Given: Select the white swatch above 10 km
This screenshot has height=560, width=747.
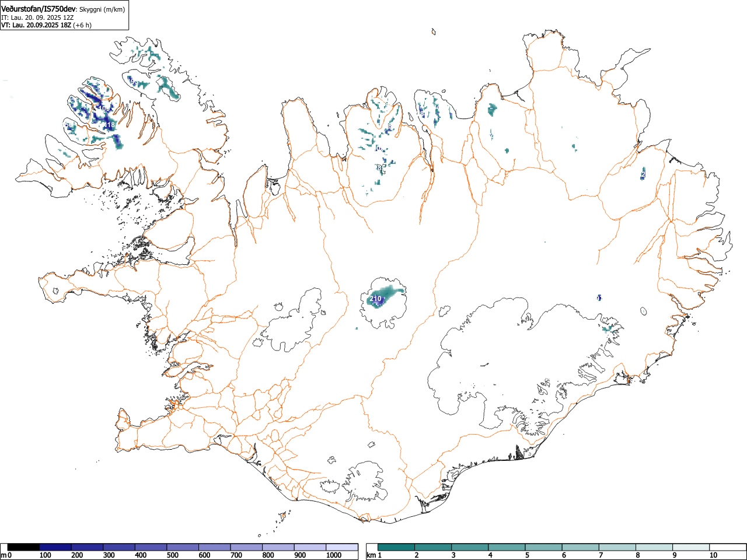Looking at the screenshot, I should pos(728,547).
